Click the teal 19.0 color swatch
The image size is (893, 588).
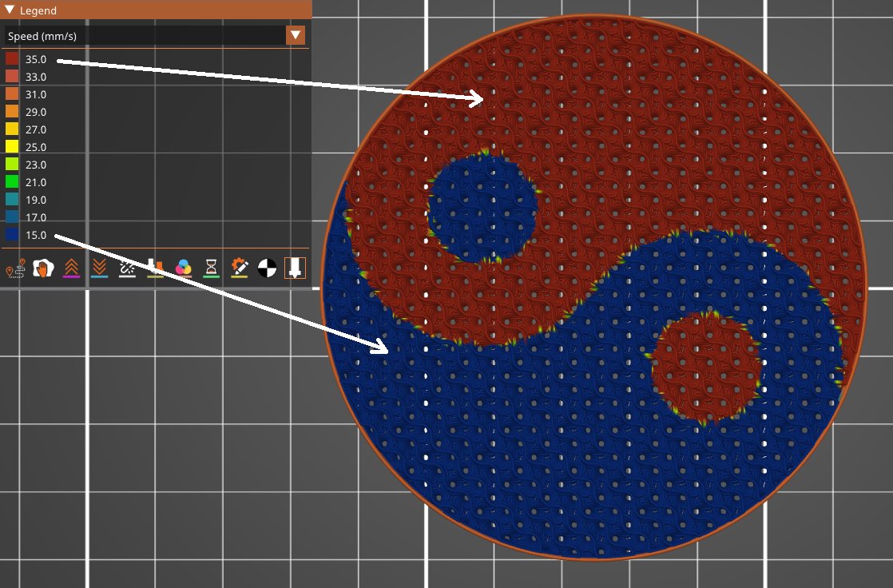pyautogui.click(x=12, y=200)
